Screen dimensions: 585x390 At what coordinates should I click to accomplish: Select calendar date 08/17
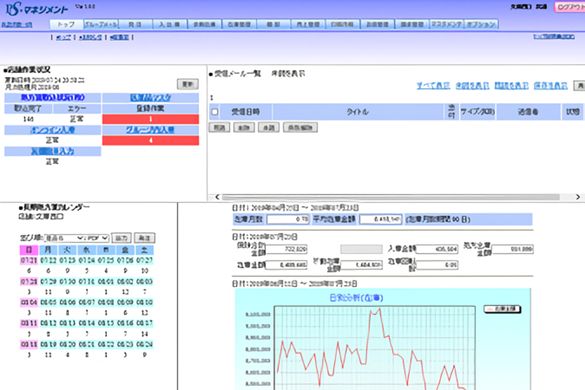click(144, 323)
